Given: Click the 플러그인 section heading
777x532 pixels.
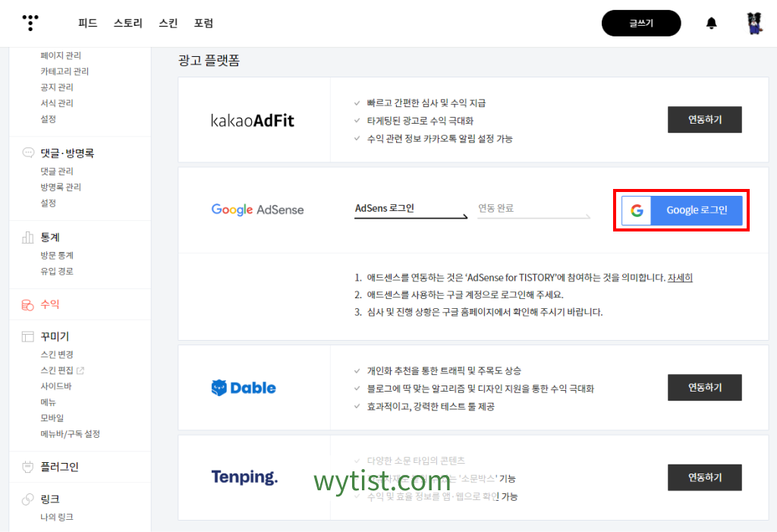Looking at the screenshot, I should coord(59,467).
